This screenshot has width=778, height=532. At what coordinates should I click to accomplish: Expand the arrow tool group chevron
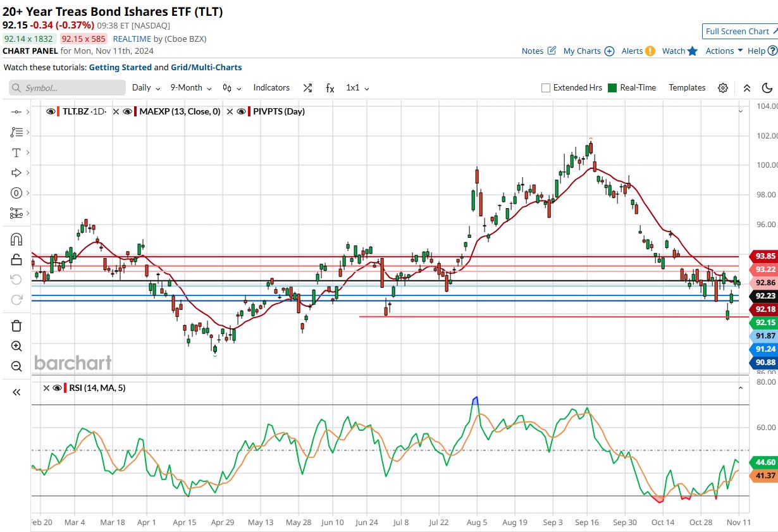pos(27,173)
